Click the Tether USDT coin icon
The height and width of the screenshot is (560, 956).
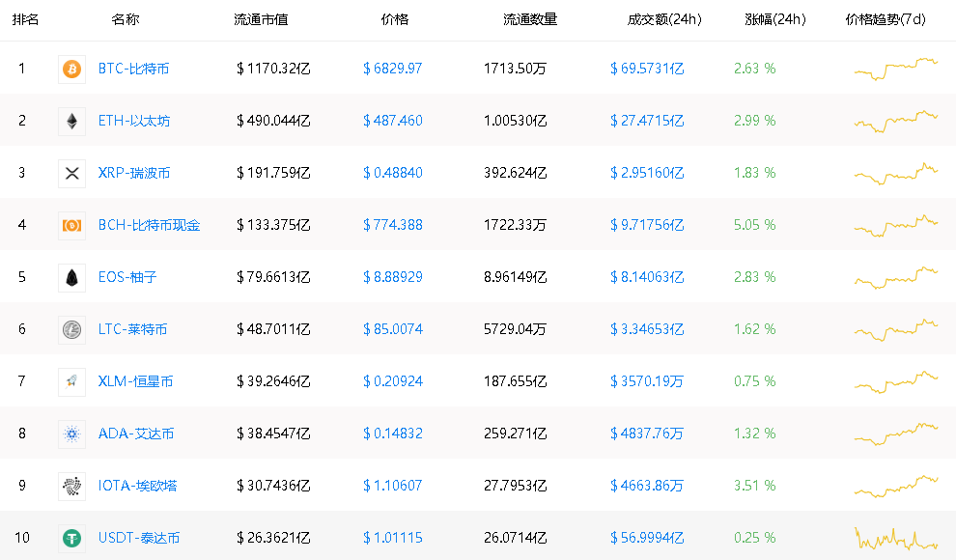pos(72,538)
